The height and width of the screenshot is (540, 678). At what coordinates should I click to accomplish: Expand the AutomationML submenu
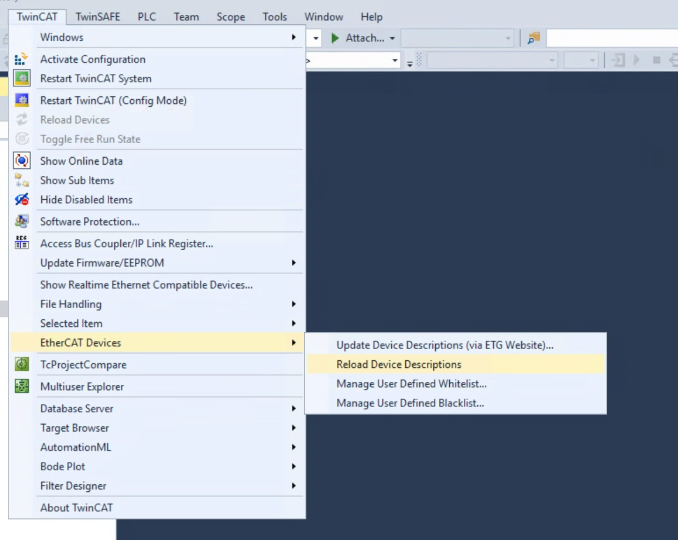157,447
